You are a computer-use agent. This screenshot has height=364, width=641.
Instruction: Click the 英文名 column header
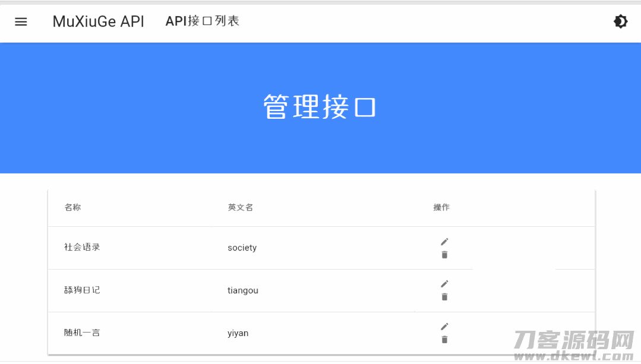[x=241, y=207]
